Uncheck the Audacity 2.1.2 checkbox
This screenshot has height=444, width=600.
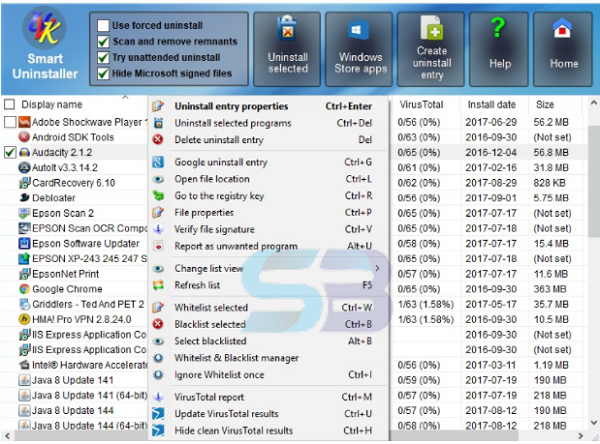pyautogui.click(x=10, y=152)
